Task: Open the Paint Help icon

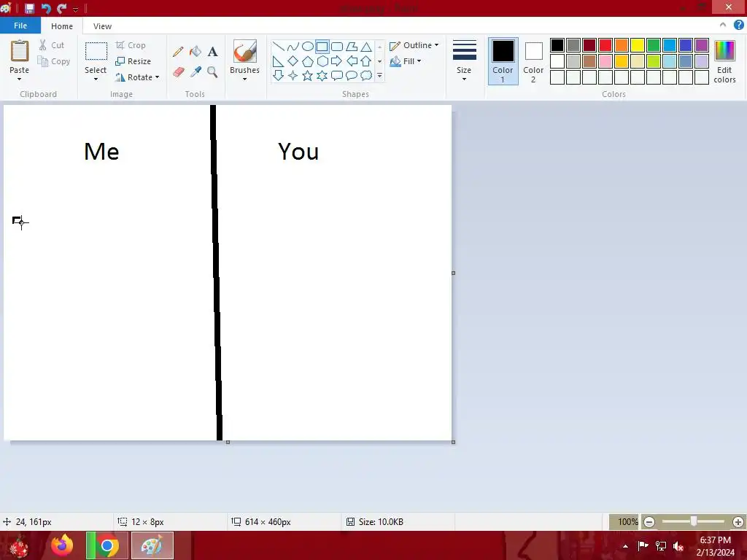Action: pos(738,26)
